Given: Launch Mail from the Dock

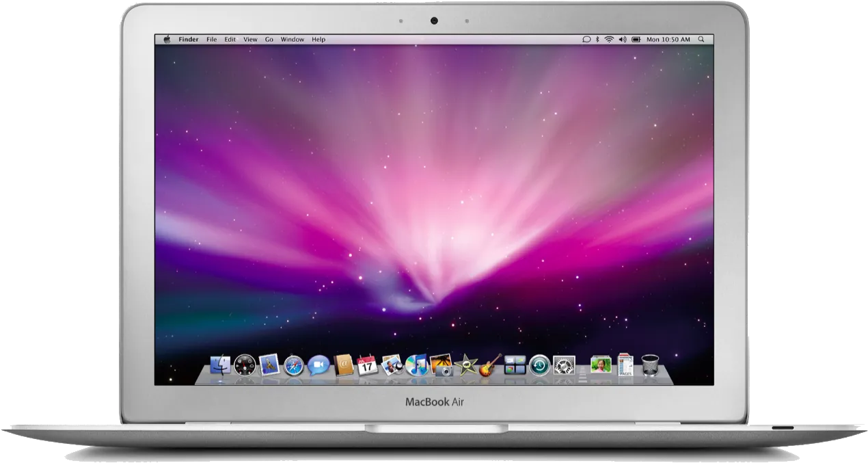Looking at the screenshot, I should pyautogui.click(x=269, y=366).
